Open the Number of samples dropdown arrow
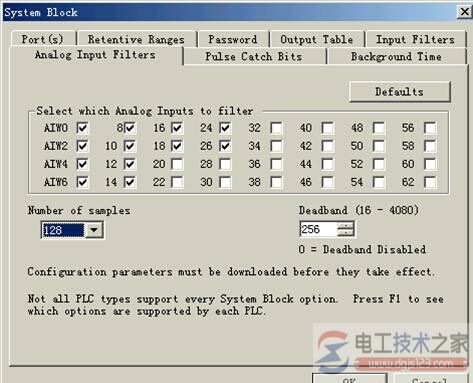This screenshot has width=473, height=383. pyautogui.click(x=94, y=230)
